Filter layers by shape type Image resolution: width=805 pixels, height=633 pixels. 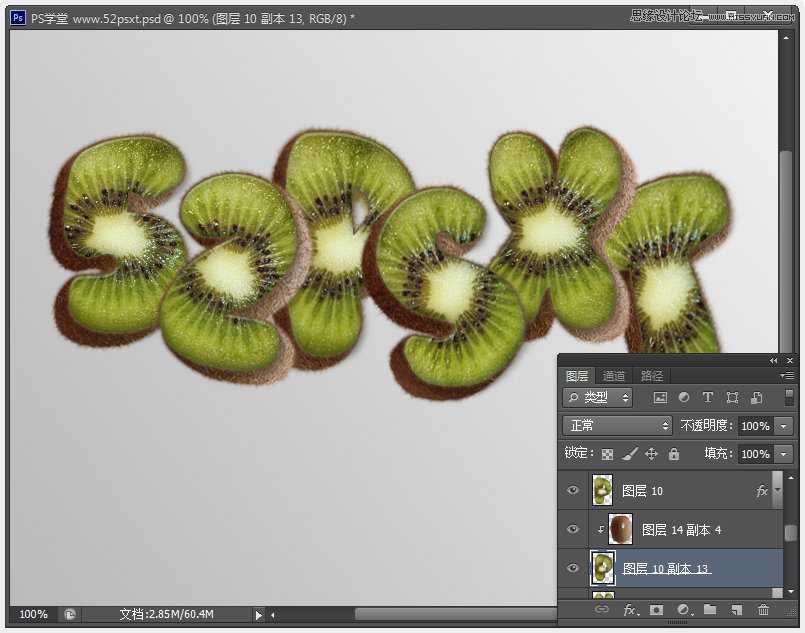(732, 397)
